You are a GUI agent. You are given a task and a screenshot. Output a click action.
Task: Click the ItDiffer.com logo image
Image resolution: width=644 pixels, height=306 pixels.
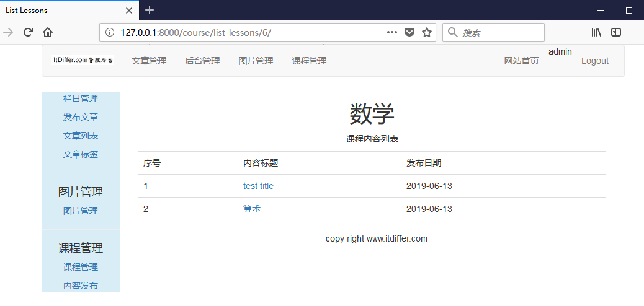[83, 60]
